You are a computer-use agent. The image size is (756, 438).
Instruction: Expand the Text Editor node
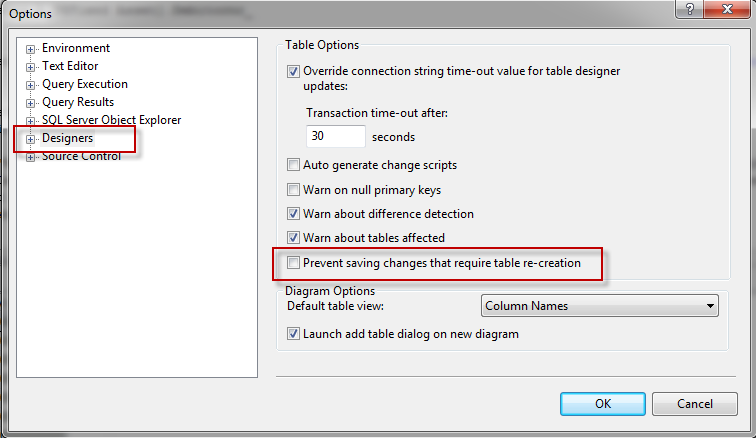[30, 67]
